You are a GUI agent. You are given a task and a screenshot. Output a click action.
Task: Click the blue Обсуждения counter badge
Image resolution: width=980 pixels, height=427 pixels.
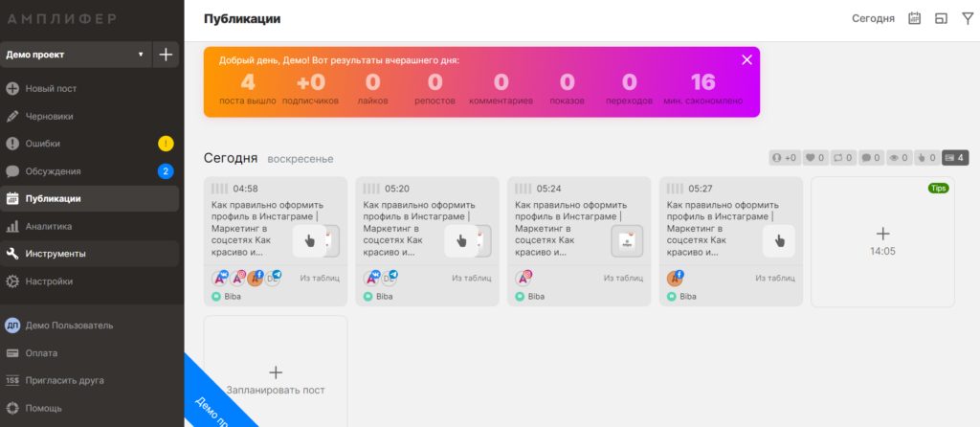166,172
